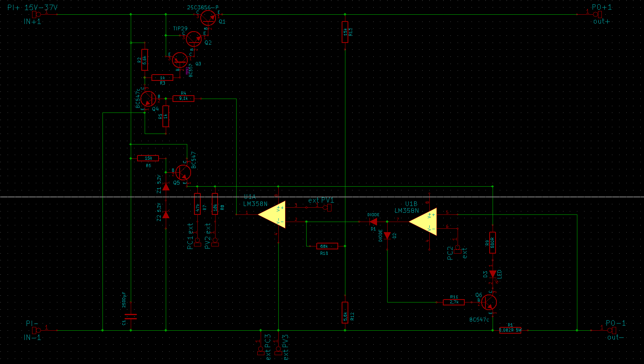Screen dimensions: 644x364
Task: Select the BC547 transistor Q5 symbol
Action: click(183, 173)
